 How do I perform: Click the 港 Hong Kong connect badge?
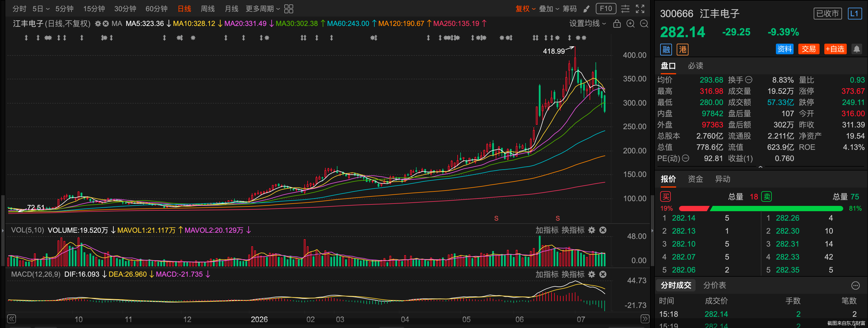point(682,50)
